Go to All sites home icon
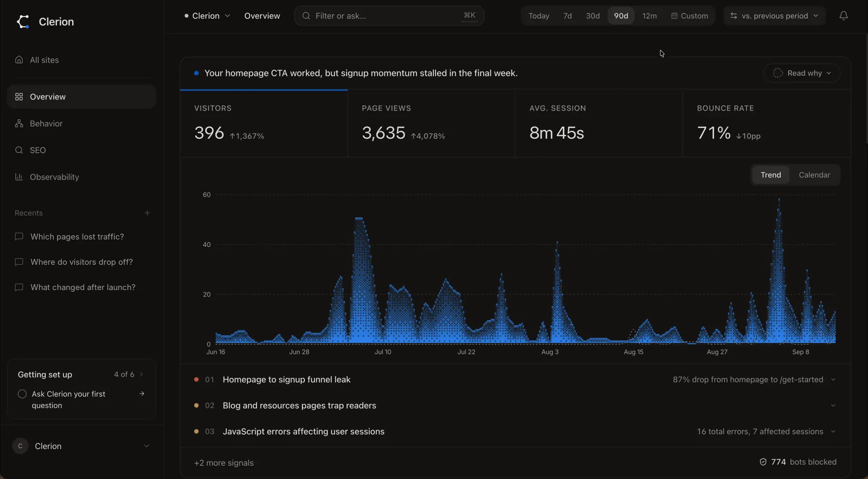The width and height of the screenshot is (868, 479). coord(19,60)
